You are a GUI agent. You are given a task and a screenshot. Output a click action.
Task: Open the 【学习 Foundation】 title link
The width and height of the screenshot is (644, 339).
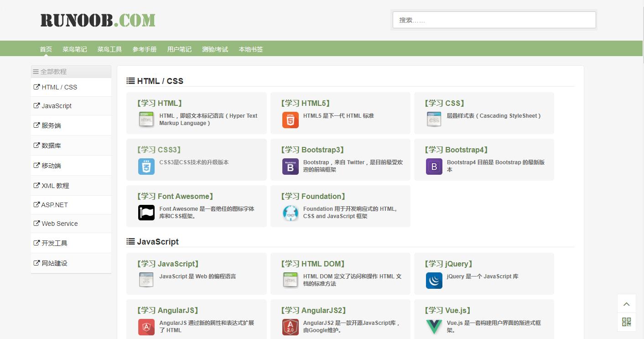(x=313, y=197)
